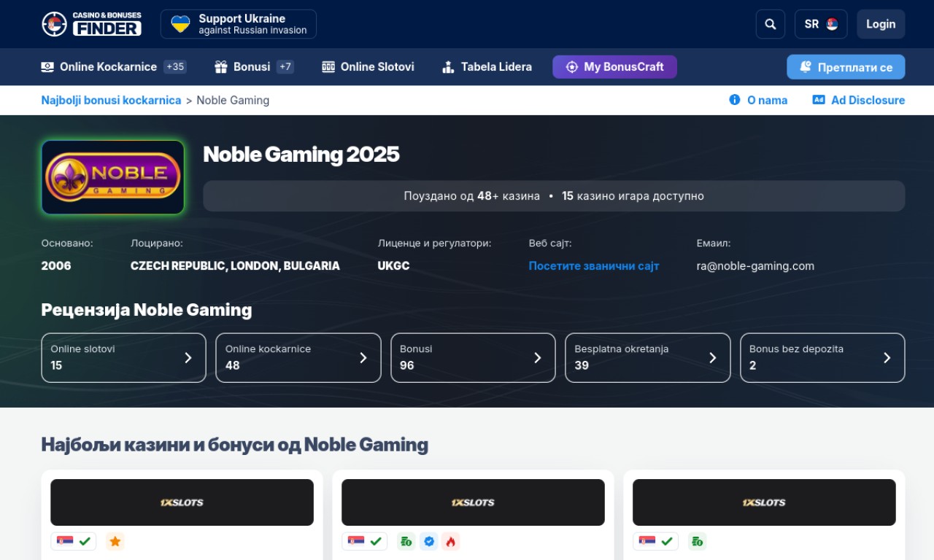Expand the Online slotovi 15 card

[x=123, y=357]
